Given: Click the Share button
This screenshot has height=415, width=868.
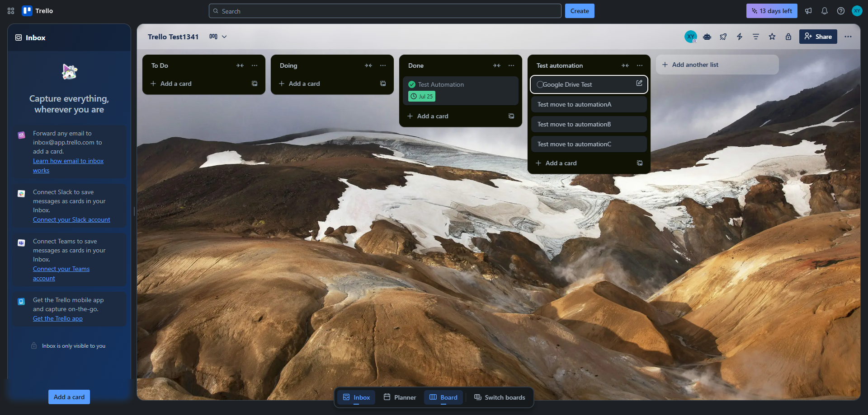Looking at the screenshot, I should coord(818,37).
